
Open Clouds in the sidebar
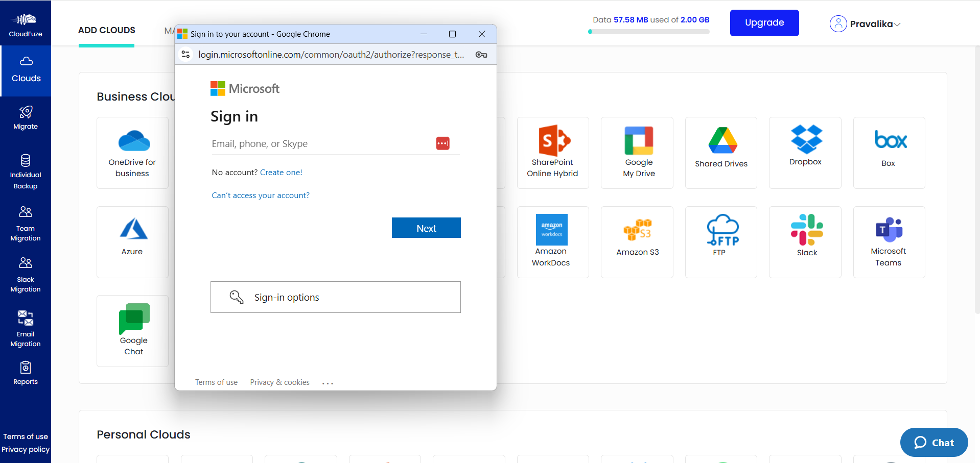click(x=26, y=70)
